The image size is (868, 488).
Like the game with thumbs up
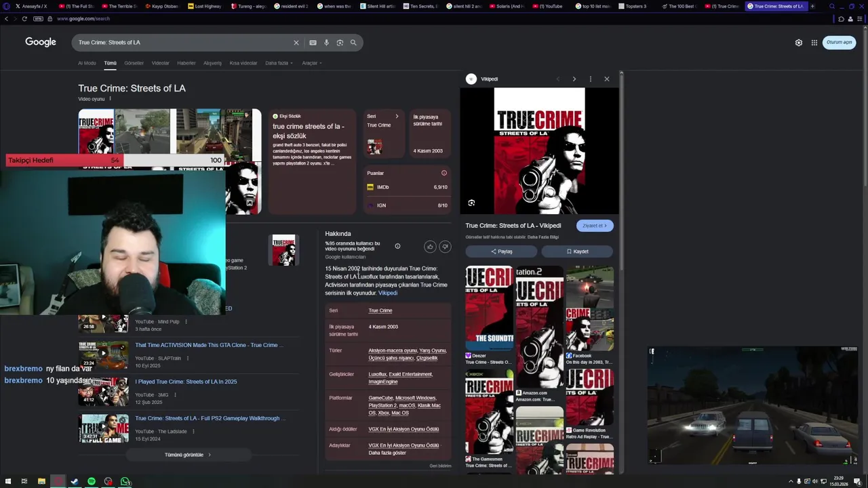coord(430,247)
